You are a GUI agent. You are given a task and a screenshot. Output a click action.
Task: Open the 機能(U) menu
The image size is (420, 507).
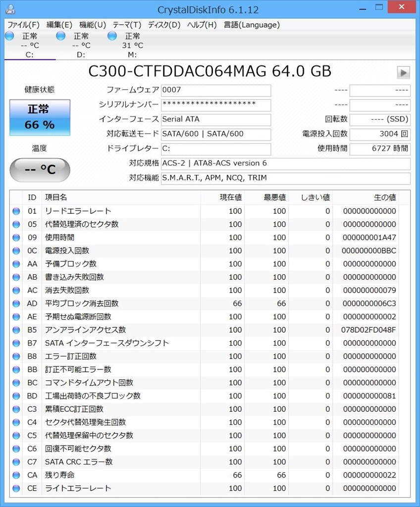(93, 25)
